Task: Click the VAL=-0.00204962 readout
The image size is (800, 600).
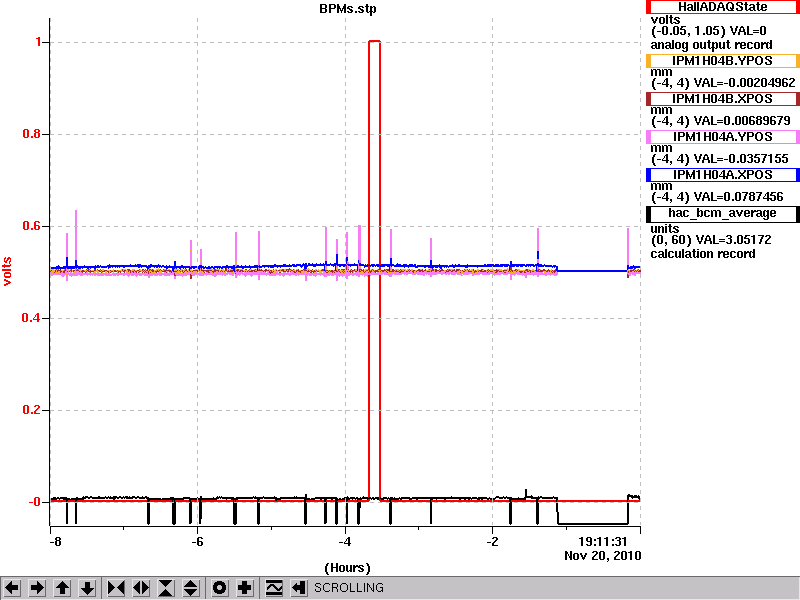Action: point(744,83)
